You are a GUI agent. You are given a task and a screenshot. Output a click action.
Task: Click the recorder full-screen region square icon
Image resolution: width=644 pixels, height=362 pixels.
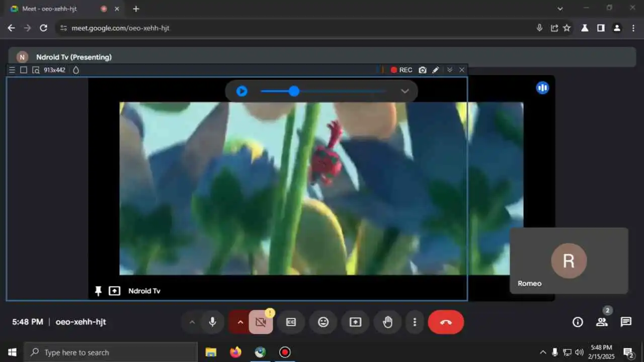(x=24, y=70)
